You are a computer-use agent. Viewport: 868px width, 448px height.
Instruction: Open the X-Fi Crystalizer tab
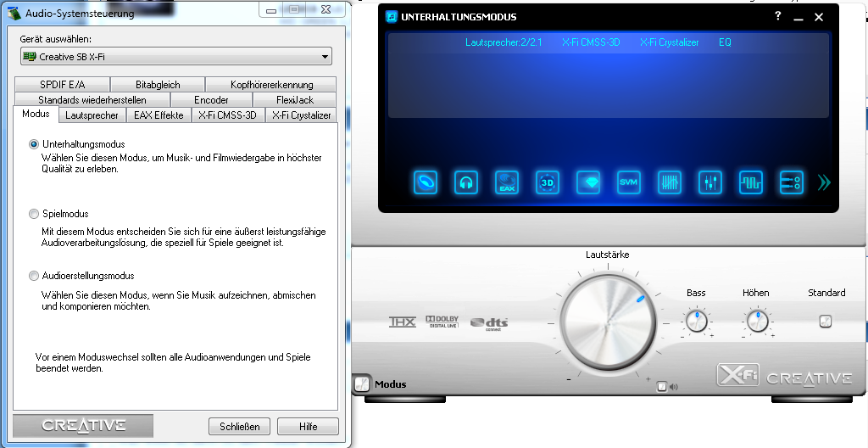(301, 115)
